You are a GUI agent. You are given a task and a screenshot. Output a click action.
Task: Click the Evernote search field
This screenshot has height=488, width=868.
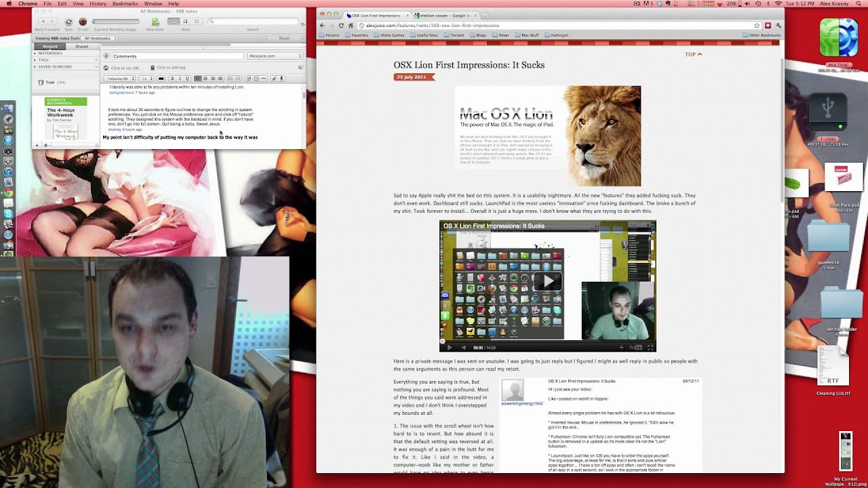253,22
